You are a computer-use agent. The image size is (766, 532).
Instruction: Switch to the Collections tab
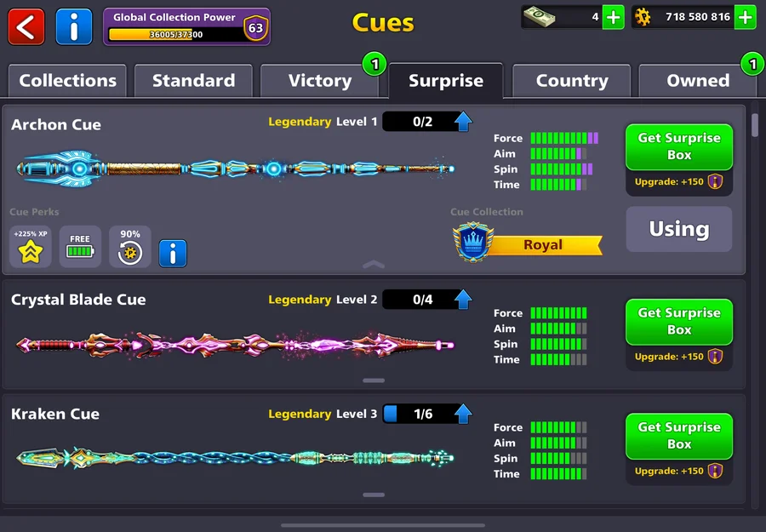pyautogui.click(x=67, y=81)
